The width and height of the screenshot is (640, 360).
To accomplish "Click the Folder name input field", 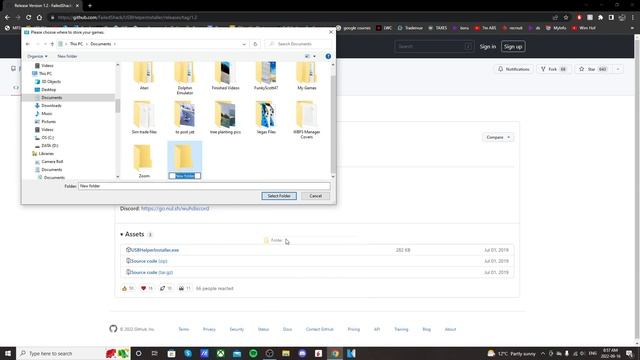I will click(x=204, y=186).
